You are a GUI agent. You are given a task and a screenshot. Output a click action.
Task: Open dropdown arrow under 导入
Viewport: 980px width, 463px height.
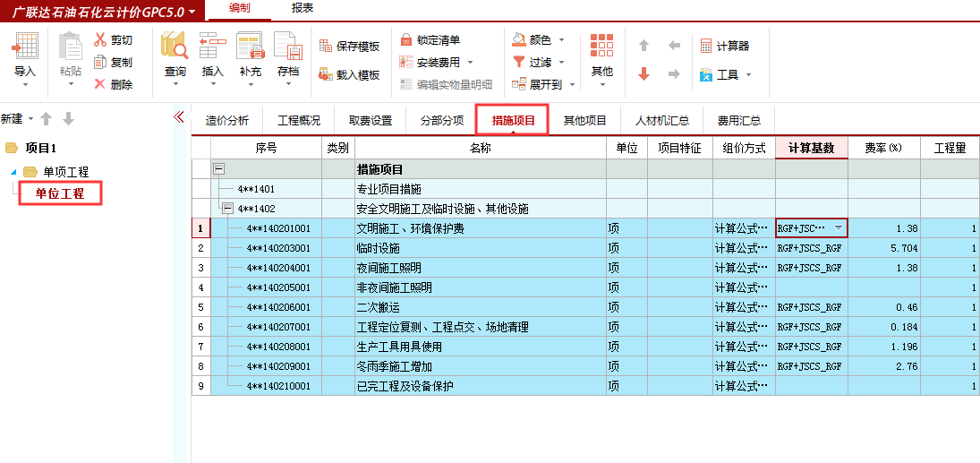(25, 84)
